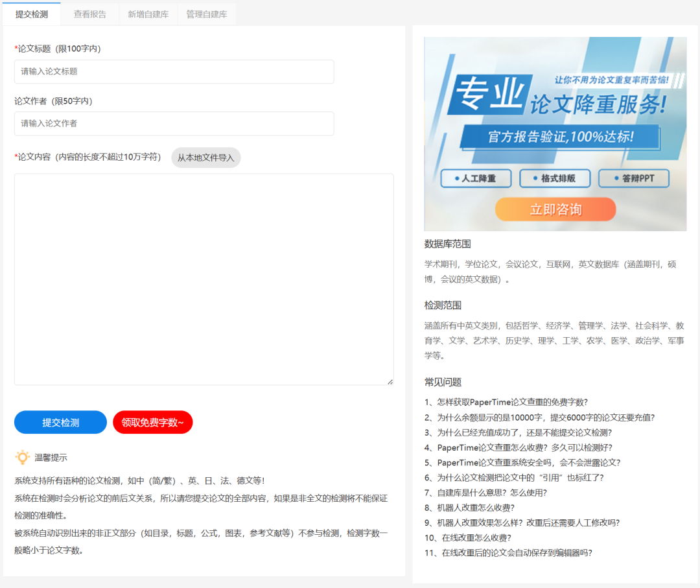Image resolution: width=700 pixels, height=588 pixels.
Task: Click the 论文作者 input field
Action: (x=174, y=124)
